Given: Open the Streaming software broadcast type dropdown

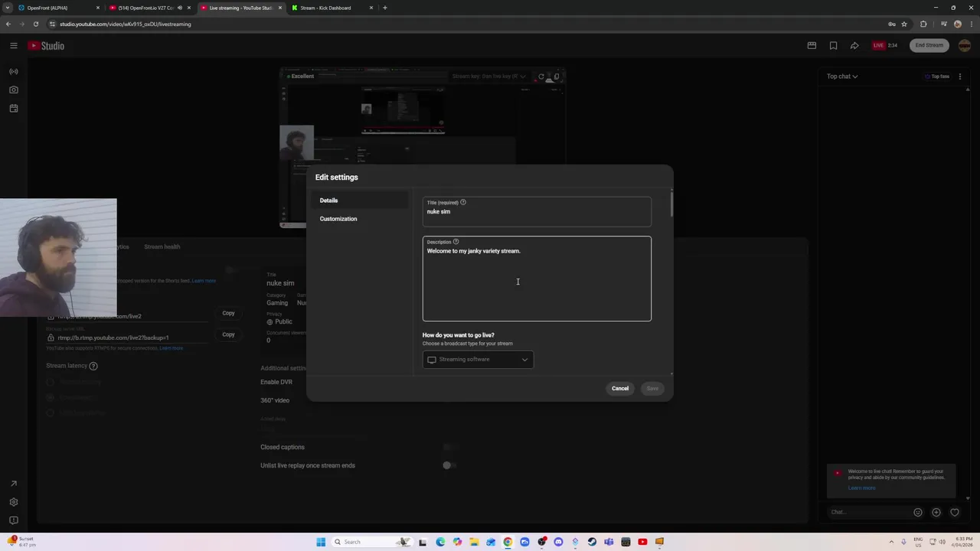Looking at the screenshot, I should tap(478, 360).
